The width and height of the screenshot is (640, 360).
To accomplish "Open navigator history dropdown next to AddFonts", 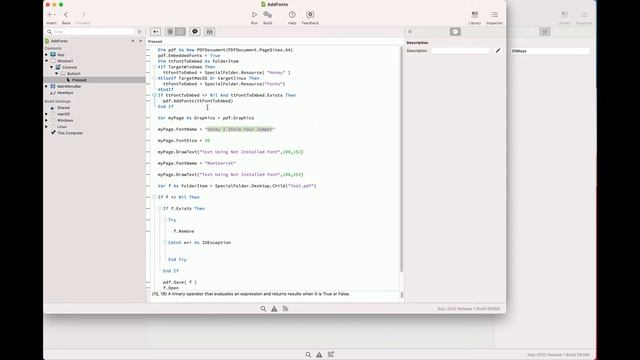I will 133,41.
